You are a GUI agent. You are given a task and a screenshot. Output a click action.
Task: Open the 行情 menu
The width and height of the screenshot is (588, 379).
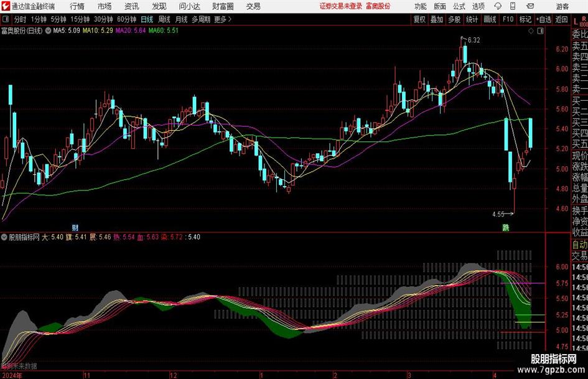tap(77, 6)
